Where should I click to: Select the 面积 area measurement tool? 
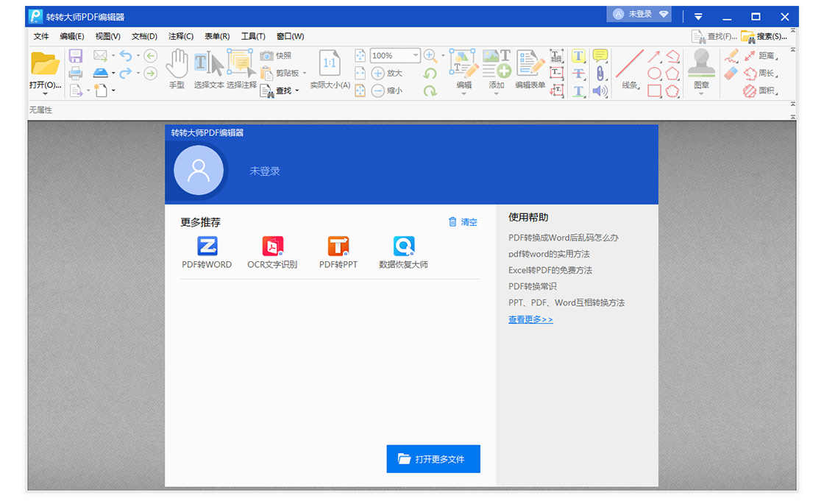[761, 91]
